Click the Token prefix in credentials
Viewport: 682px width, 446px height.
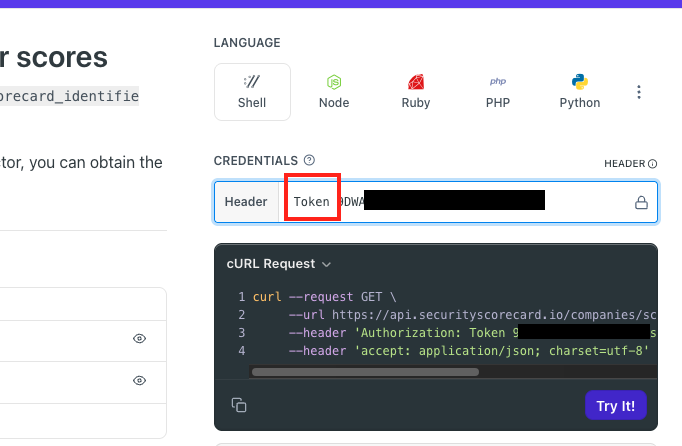click(311, 202)
